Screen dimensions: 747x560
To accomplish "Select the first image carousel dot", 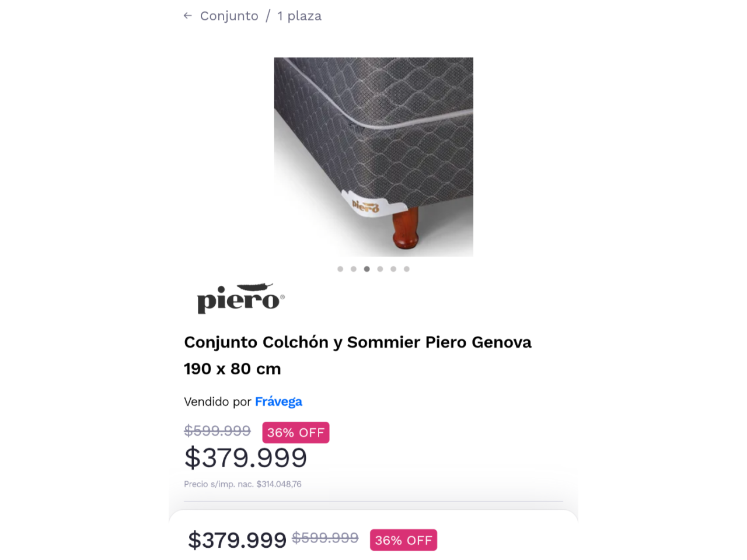I will pos(340,269).
